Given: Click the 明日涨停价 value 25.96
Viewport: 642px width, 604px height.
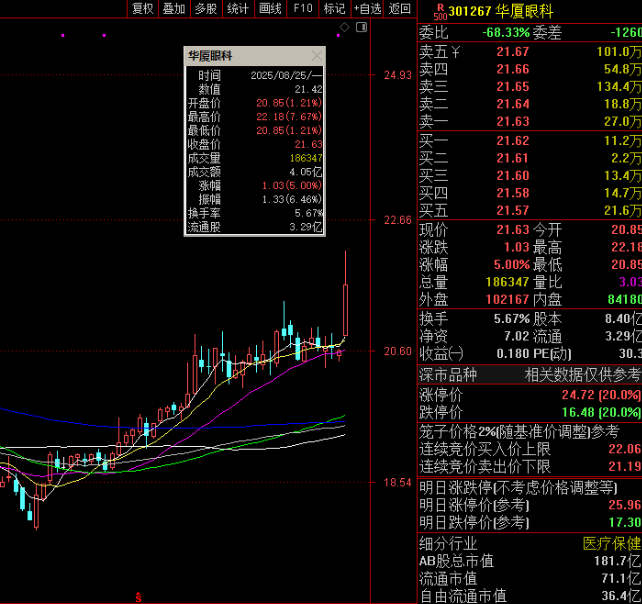Looking at the screenshot, I should 625,505.
